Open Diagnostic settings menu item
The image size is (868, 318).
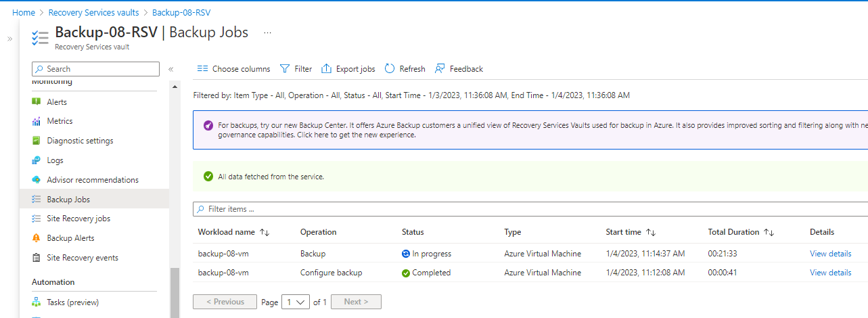tap(80, 141)
